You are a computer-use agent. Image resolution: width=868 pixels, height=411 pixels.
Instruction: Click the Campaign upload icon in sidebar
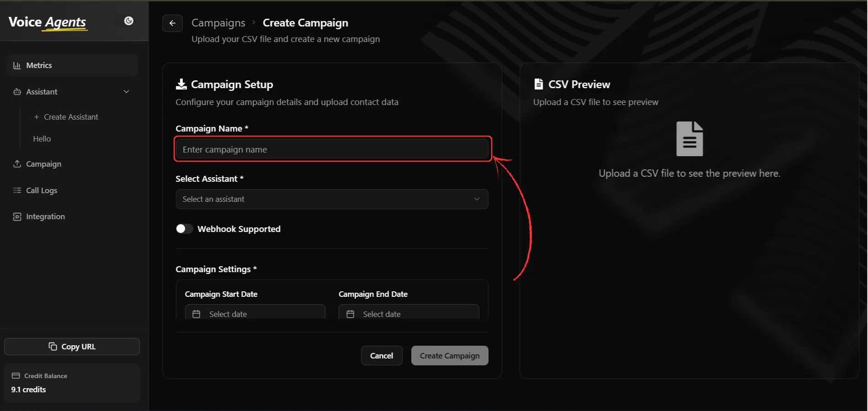point(17,163)
